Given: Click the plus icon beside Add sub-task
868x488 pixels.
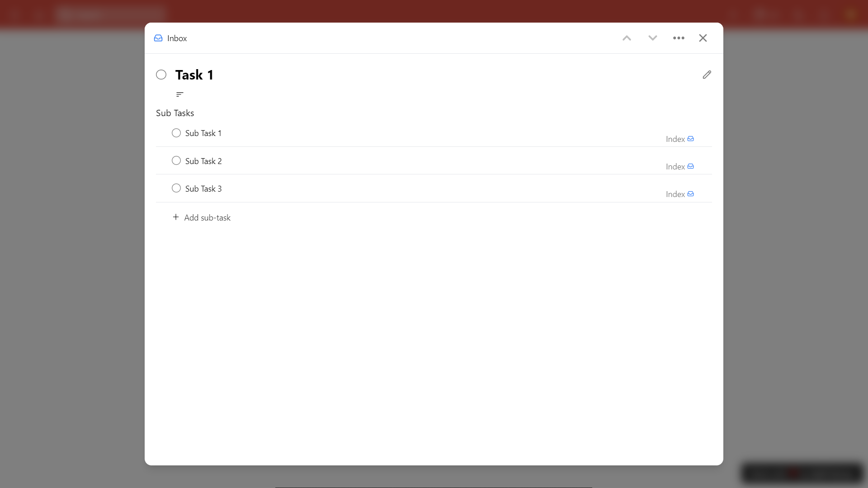Looking at the screenshot, I should 176,217.
